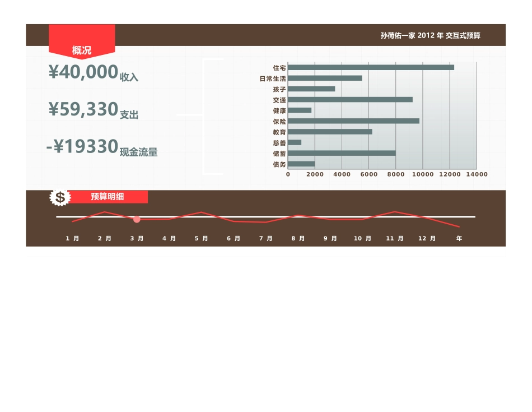Select the 概况 red banner tab
This screenshot has width=532, height=412.
click(82, 41)
